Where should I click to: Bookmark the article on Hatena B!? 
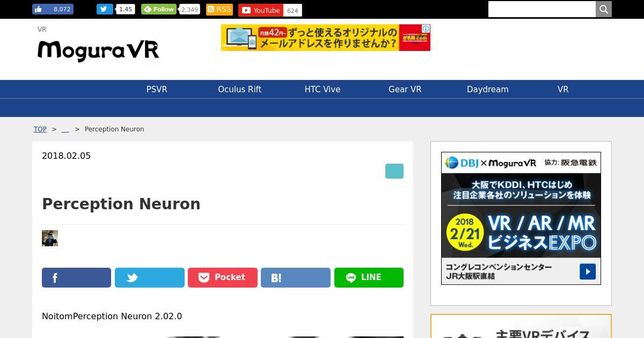[296, 277]
